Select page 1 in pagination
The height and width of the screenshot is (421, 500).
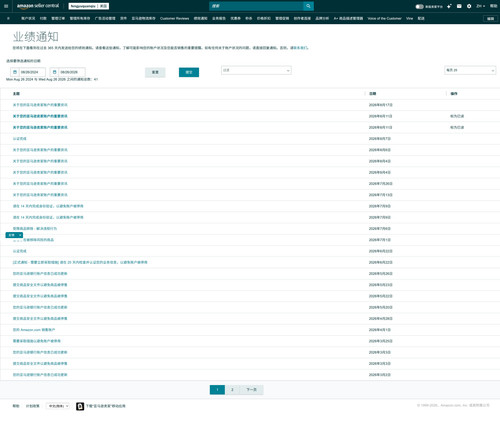coord(217,390)
